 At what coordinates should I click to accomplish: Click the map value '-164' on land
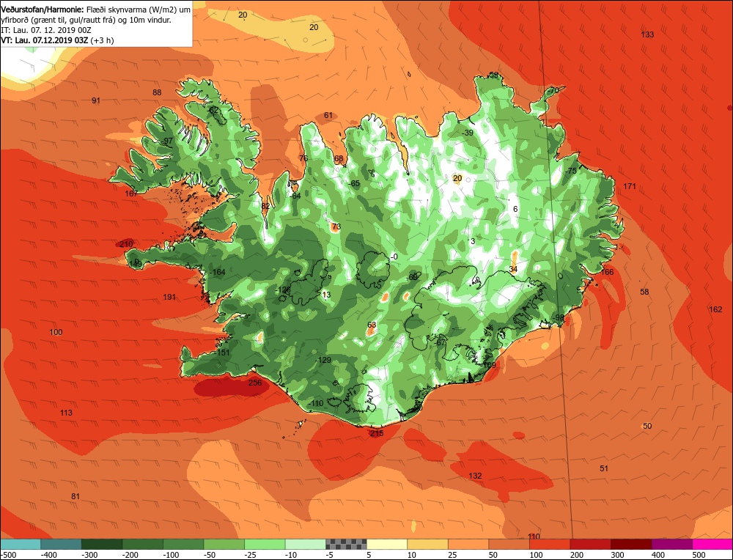pos(218,272)
